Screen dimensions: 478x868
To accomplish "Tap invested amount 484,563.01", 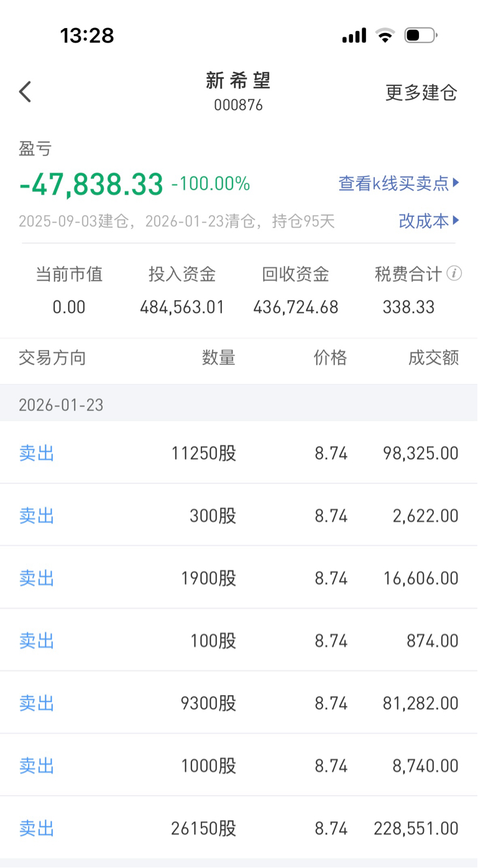I will click(x=182, y=307).
